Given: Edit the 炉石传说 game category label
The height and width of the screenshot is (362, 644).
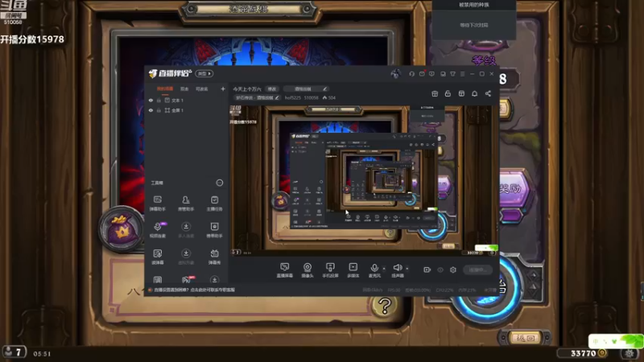Looking at the screenshot, I should pyautogui.click(x=258, y=97).
